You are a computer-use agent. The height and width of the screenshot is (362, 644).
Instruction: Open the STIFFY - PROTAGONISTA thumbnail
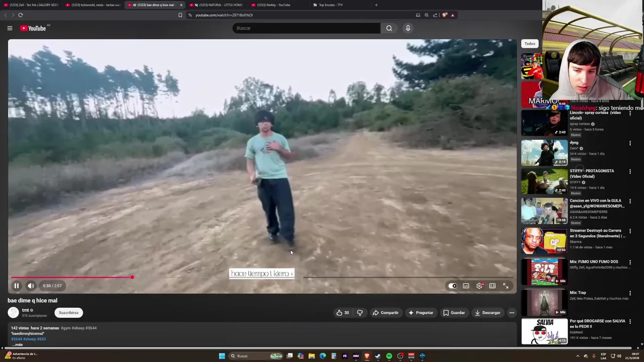(544, 181)
